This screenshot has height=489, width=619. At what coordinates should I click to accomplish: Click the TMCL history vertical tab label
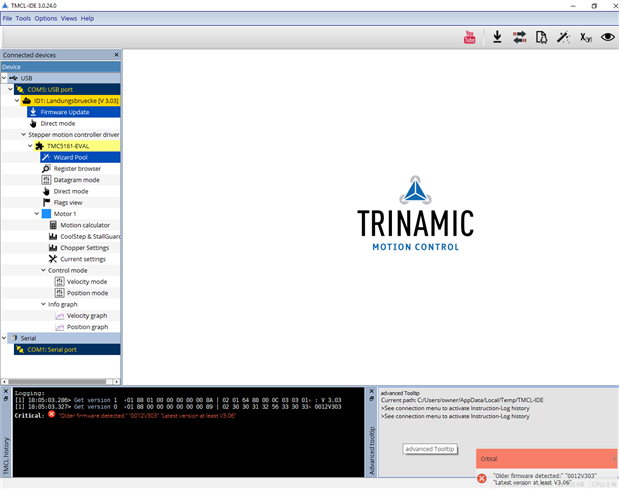coord(6,455)
